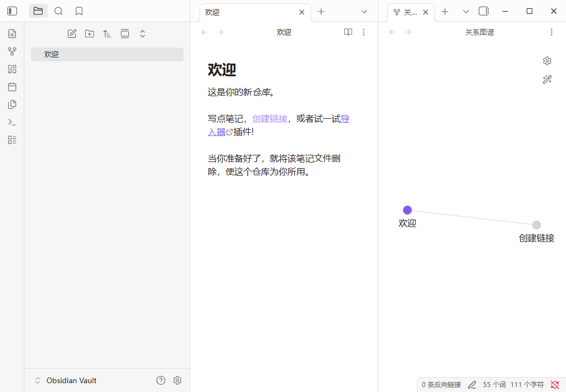Open today's daily note with the calendar icon

12,87
